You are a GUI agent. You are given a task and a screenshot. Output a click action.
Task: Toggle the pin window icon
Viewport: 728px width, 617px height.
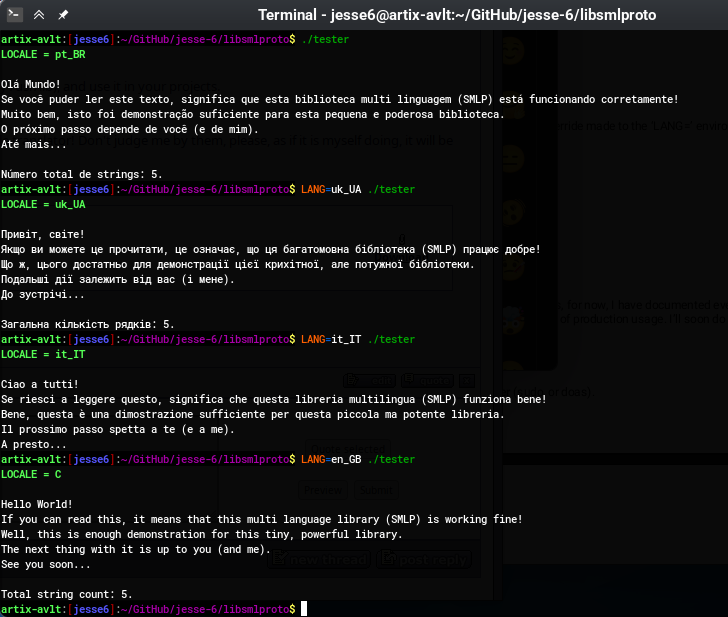[63, 15]
